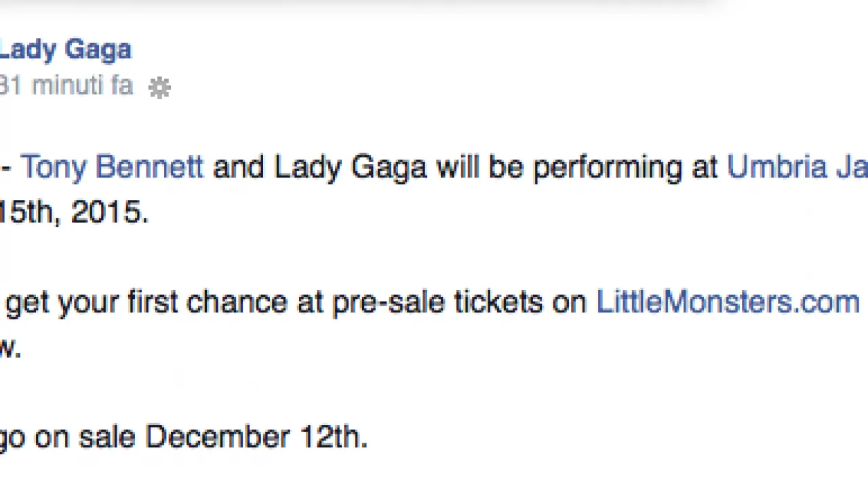Viewport: 868px width, 488px height.
Task: Click the word "on" before LittleMonsters.com
Action: pos(568,302)
